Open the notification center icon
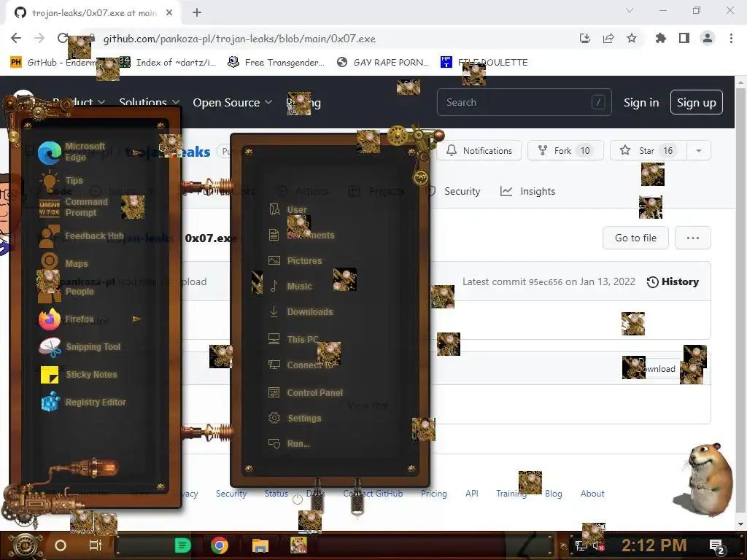The height and width of the screenshot is (560, 747). [x=716, y=546]
